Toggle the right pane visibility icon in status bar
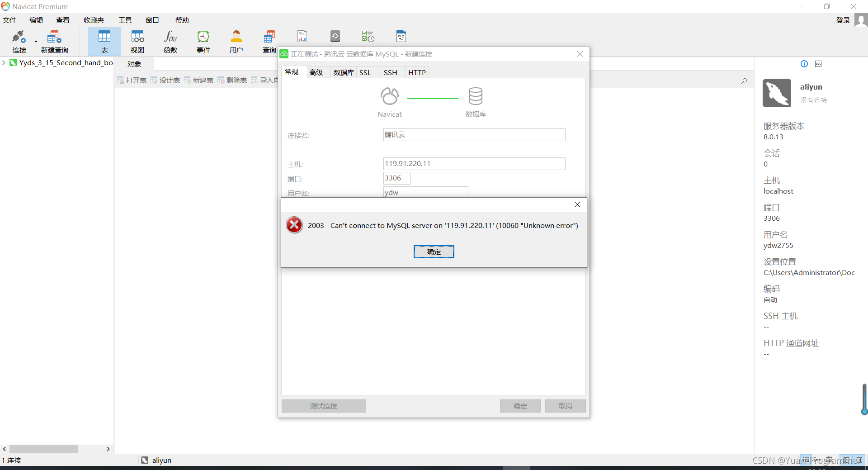Image resolution: width=868 pixels, height=470 pixels. (859, 460)
